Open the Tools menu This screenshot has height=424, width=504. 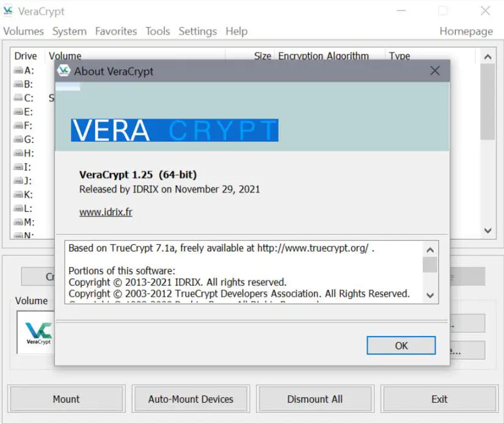(x=158, y=31)
